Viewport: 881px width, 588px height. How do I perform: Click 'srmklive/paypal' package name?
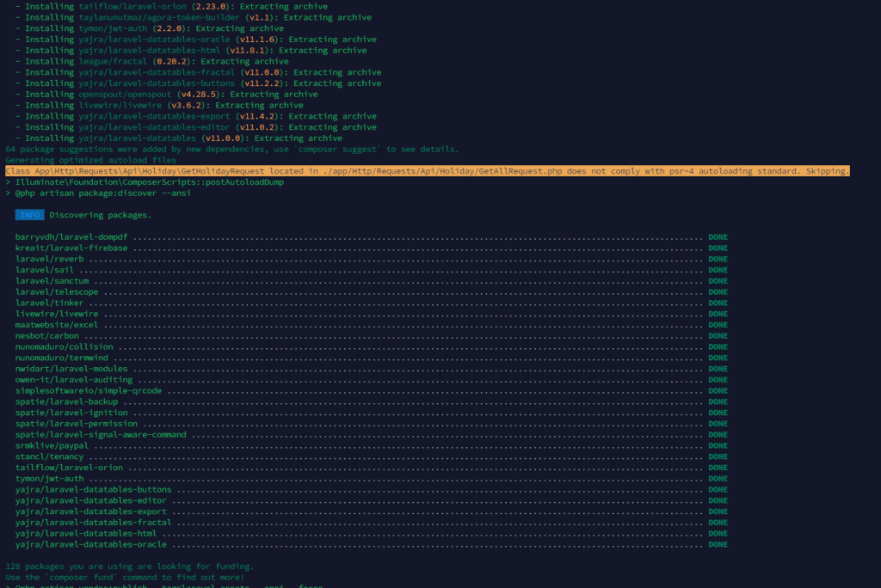click(52, 445)
